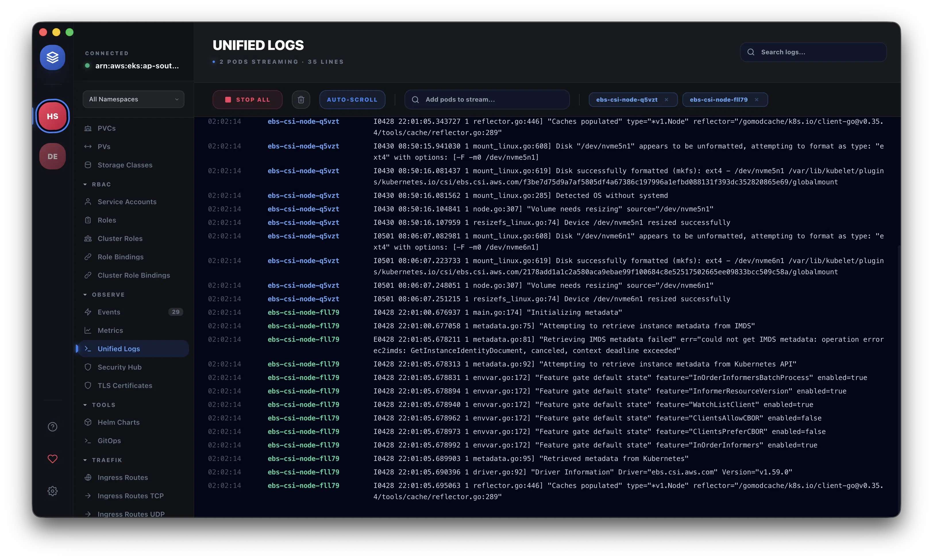Collapse the RBAC section
This screenshot has height=560, width=933.
(x=97, y=184)
